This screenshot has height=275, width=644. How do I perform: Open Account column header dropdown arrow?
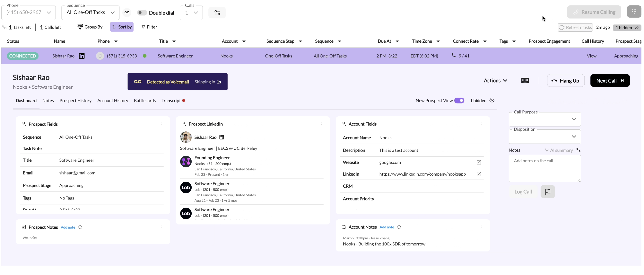[244, 41]
